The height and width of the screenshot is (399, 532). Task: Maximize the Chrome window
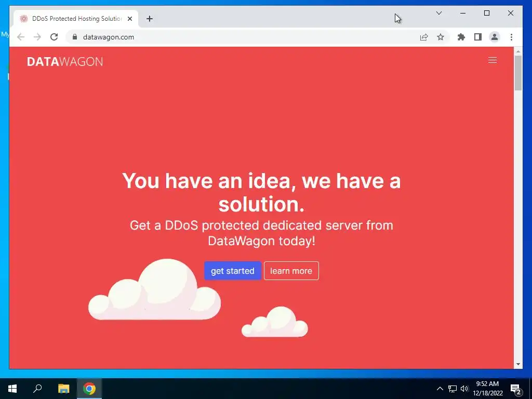point(486,13)
